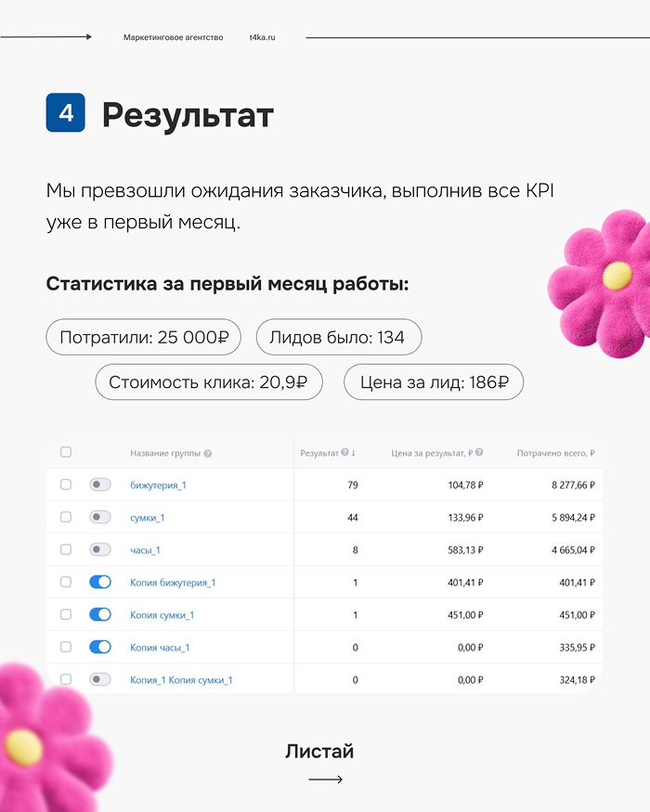Click the Лидов было: 134 pill
The height and width of the screenshot is (812, 650).
click(338, 338)
